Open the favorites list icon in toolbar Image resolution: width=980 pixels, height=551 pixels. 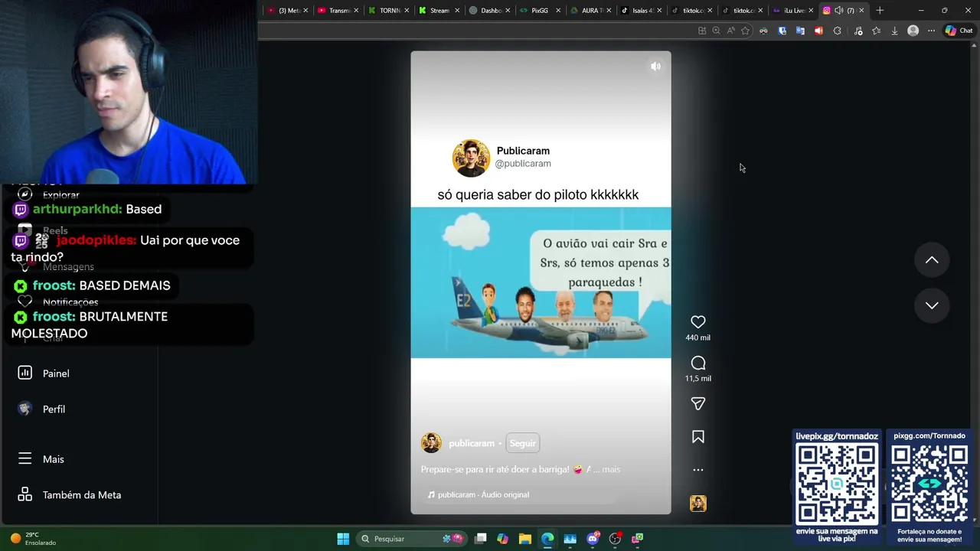(x=876, y=31)
